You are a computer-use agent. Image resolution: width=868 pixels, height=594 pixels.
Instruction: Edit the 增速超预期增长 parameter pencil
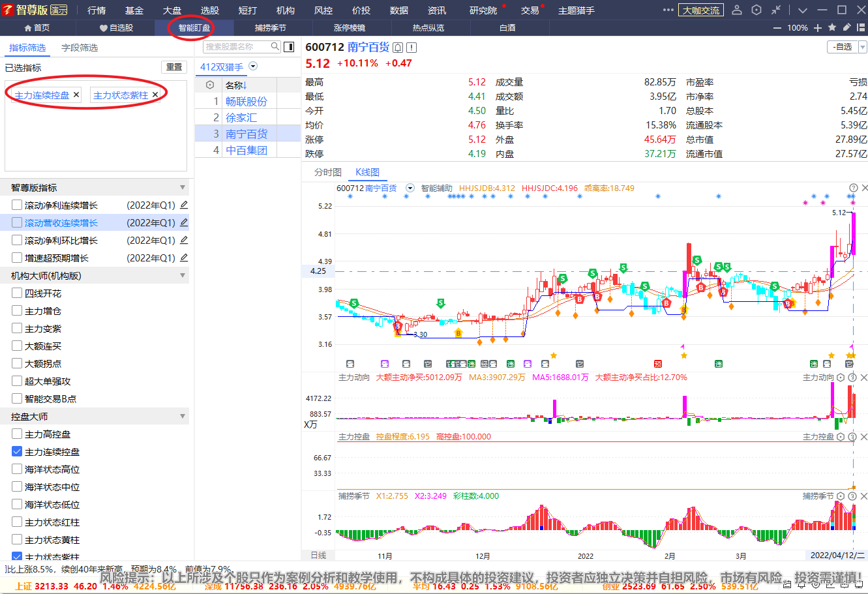(184, 258)
